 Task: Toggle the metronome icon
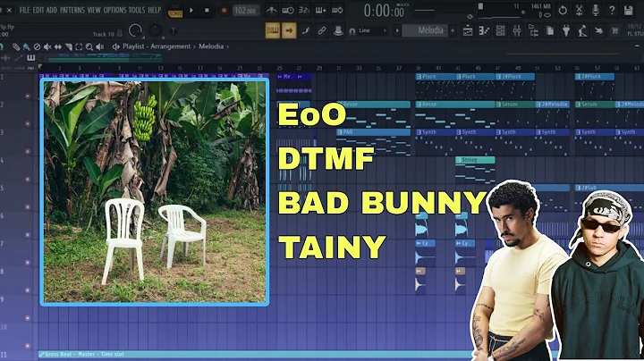click(x=271, y=10)
